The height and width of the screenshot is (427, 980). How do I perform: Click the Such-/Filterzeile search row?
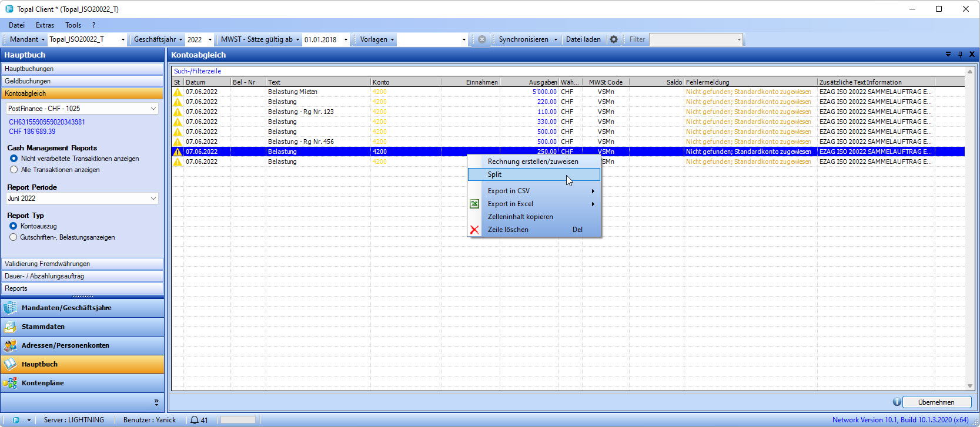[x=198, y=71]
